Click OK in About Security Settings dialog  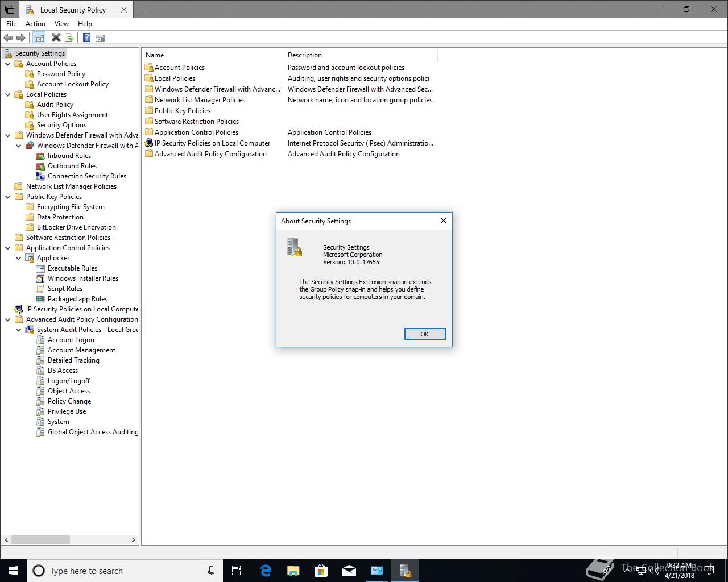(x=424, y=334)
